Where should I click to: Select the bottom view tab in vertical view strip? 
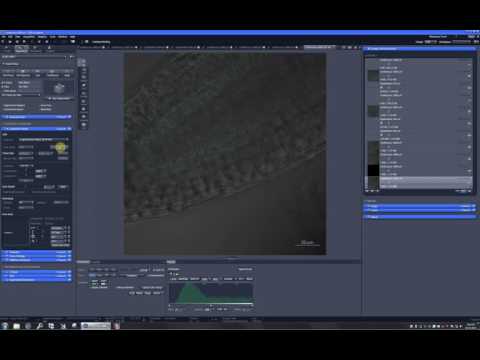coord(83,125)
